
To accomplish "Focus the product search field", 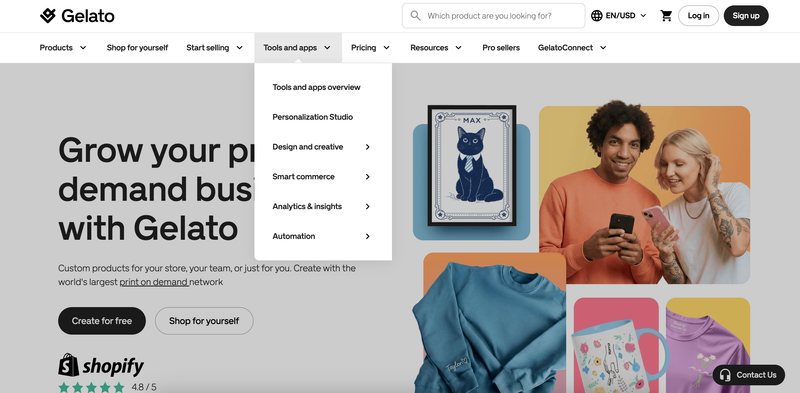I will 493,16.
